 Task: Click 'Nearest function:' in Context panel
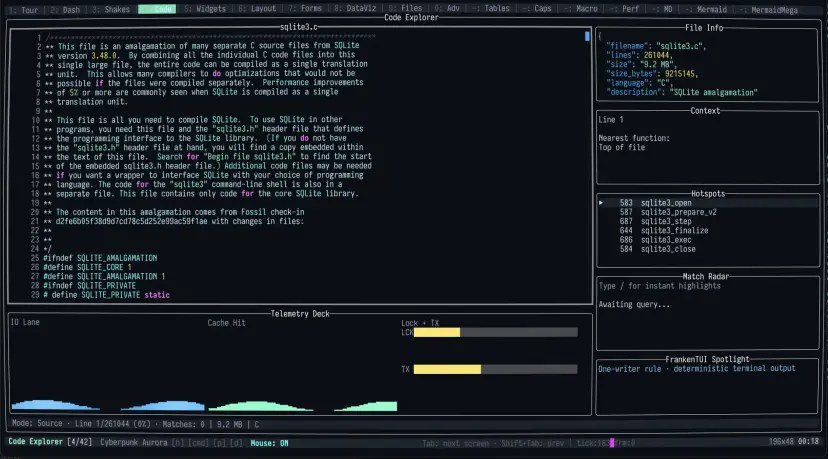(634, 138)
